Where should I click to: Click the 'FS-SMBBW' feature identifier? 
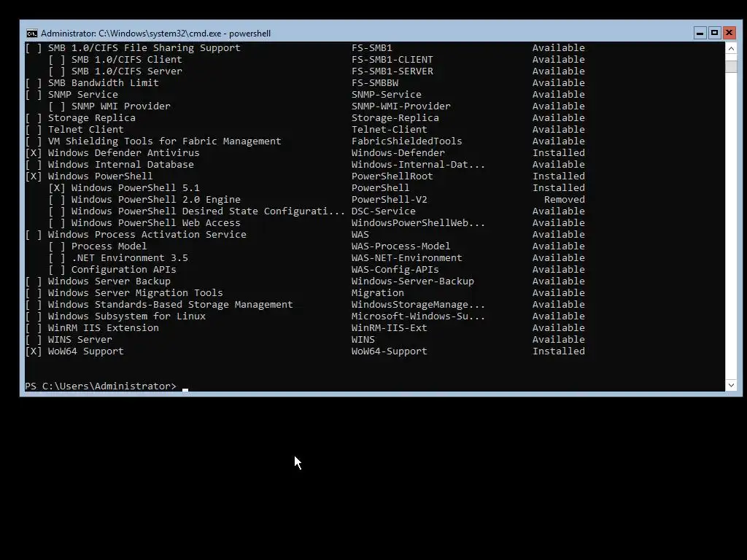point(375,83)
